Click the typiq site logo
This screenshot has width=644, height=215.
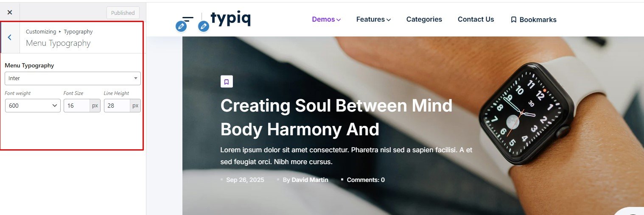pyautogui.click(x=231, y=19)
